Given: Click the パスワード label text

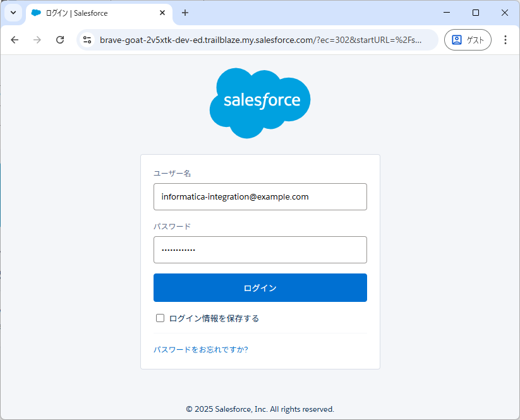Looking at the screenshot, I should [172, 226].
